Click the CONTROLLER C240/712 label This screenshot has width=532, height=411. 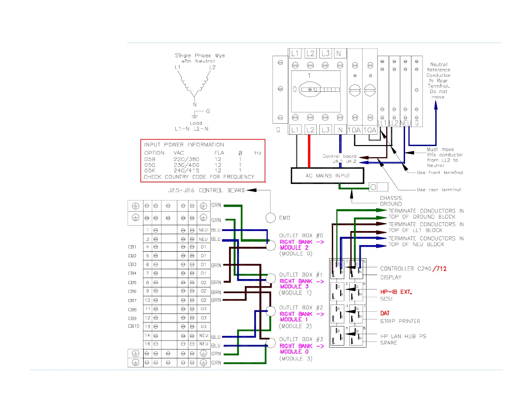click(413, 269)
